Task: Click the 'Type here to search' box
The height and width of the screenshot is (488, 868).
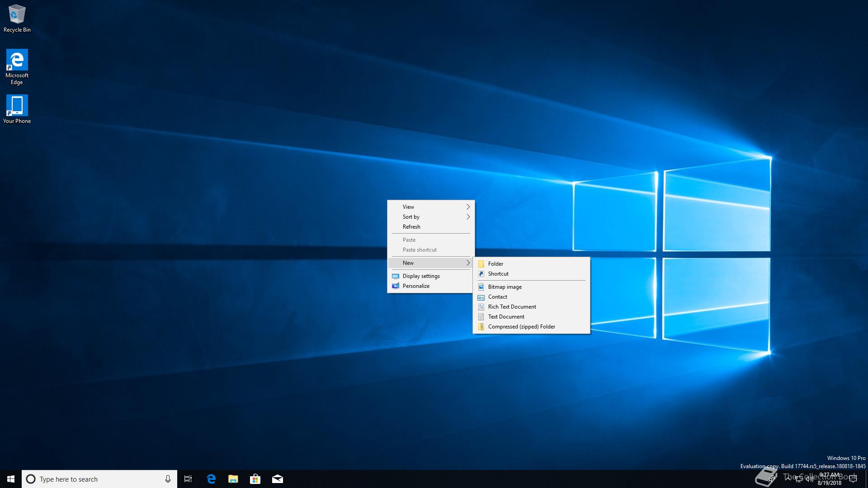Action: pyautogui.click(x=99, y=479)
